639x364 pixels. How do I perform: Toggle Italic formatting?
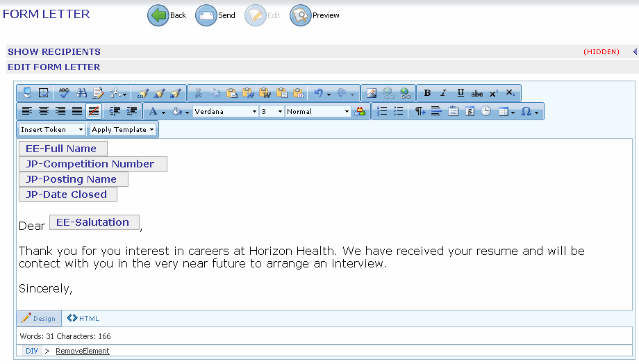point(444,93)
